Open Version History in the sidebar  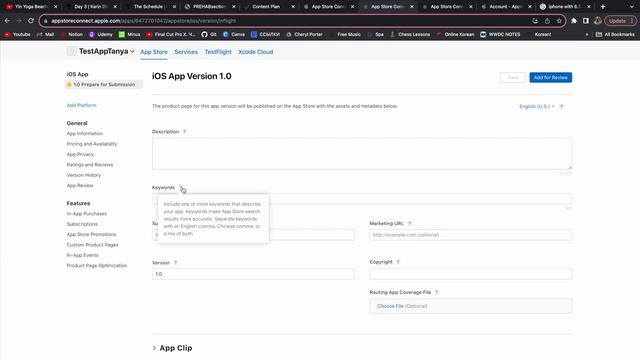pos(84,175)
